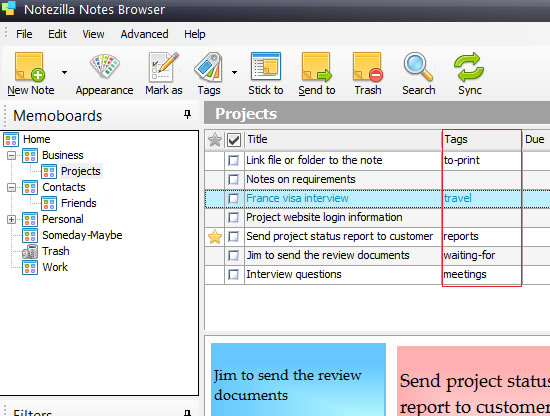Check Link file or folder note checkbox
Viewport: 550px width, 416px height.
click(x=233, y=161)
